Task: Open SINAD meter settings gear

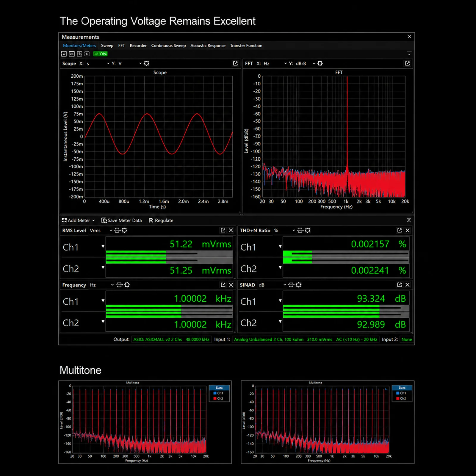Action: pyautogui.click(x=299, y=285)
